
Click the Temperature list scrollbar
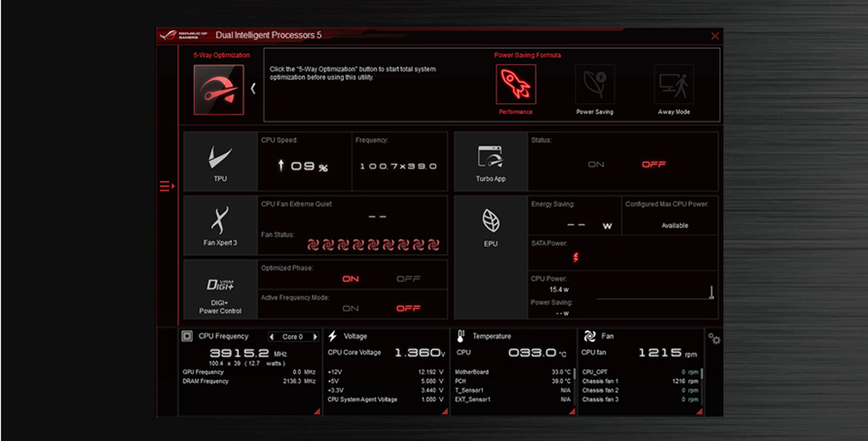[574, 374]
